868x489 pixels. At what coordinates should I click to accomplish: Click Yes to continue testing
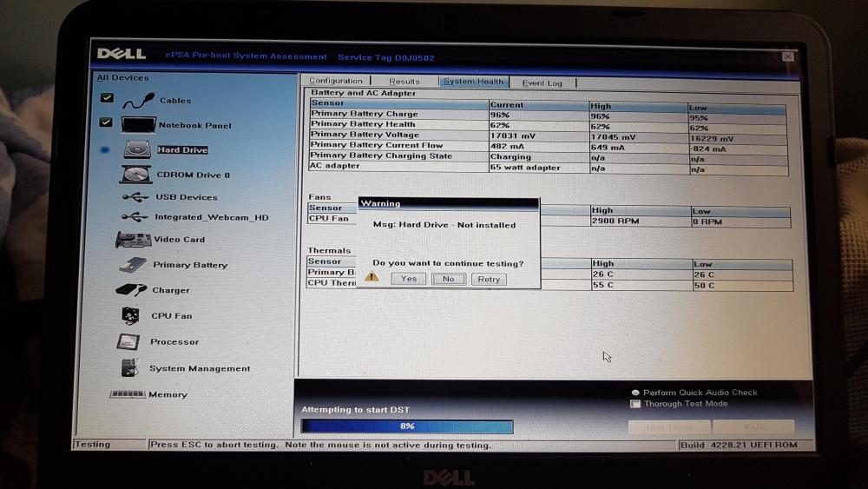tap(409, 279)
